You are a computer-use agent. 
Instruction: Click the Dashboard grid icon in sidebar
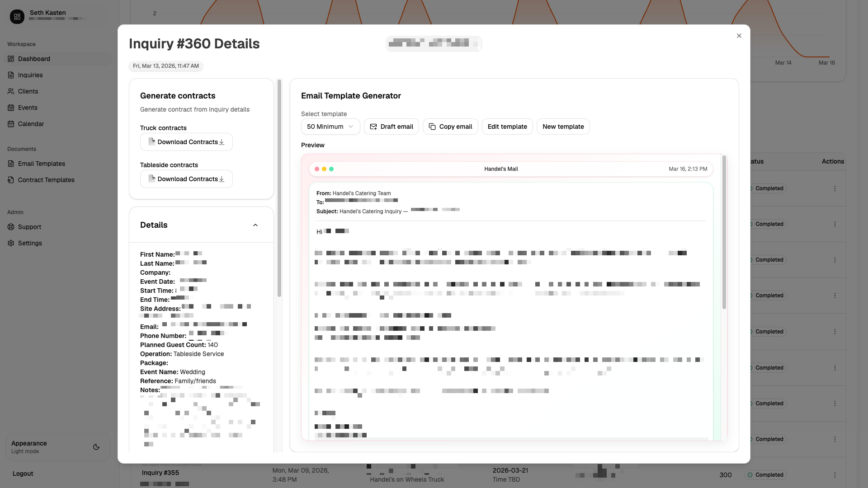[x=11, y=59]
